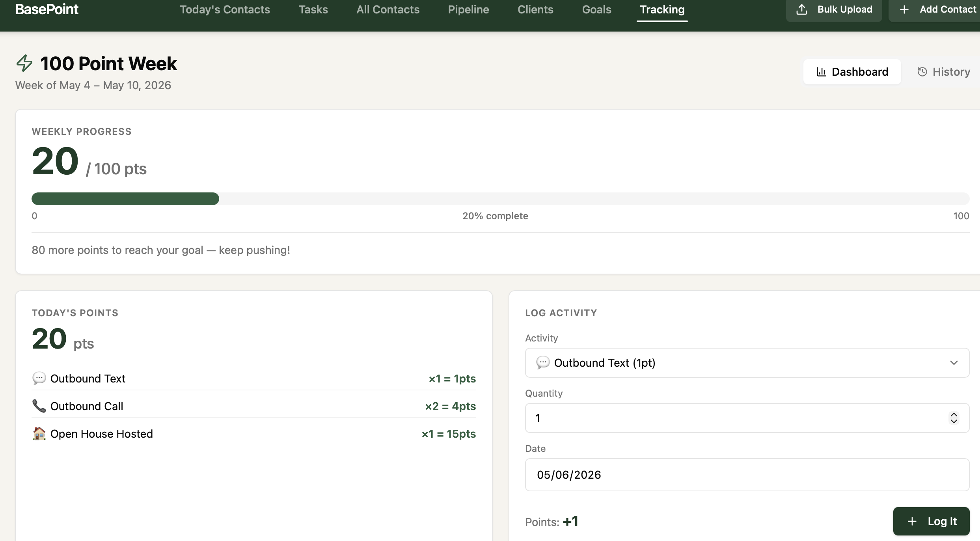Go to the Tasks tab
Viewport: 980px width, 541px height.
[313, 9]
